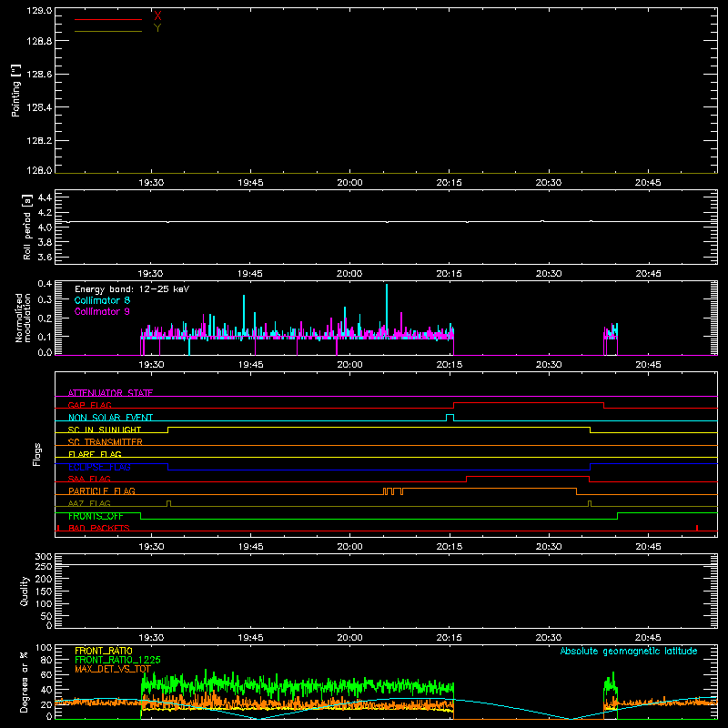The image size is (728, 728).
Task: Click the 'Quality' axis title
Action: 25,591
